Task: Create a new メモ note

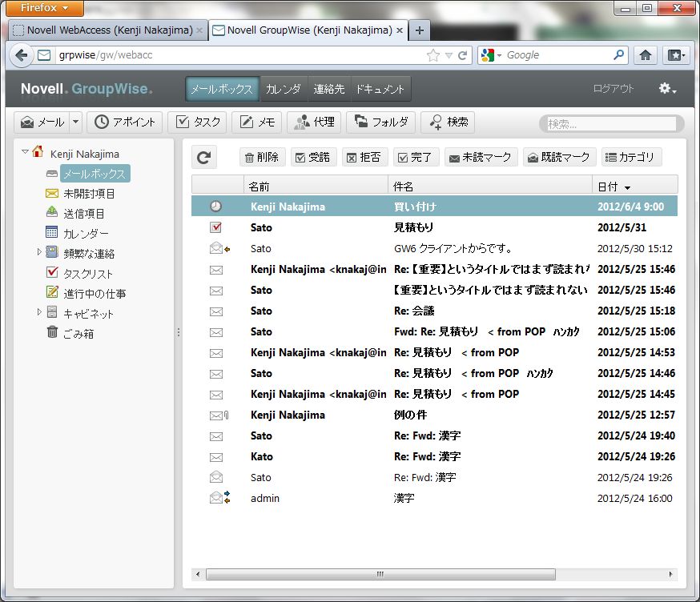Action: [257, 122]
